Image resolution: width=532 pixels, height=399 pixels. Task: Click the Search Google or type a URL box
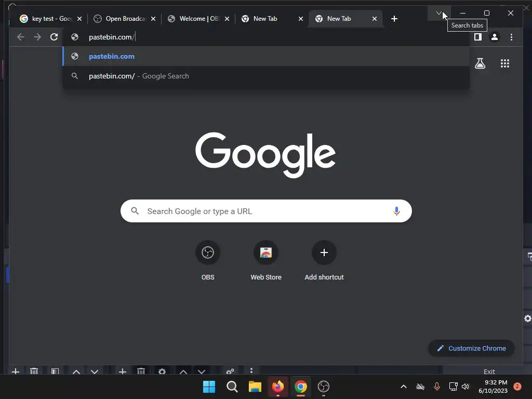[266, 211]
